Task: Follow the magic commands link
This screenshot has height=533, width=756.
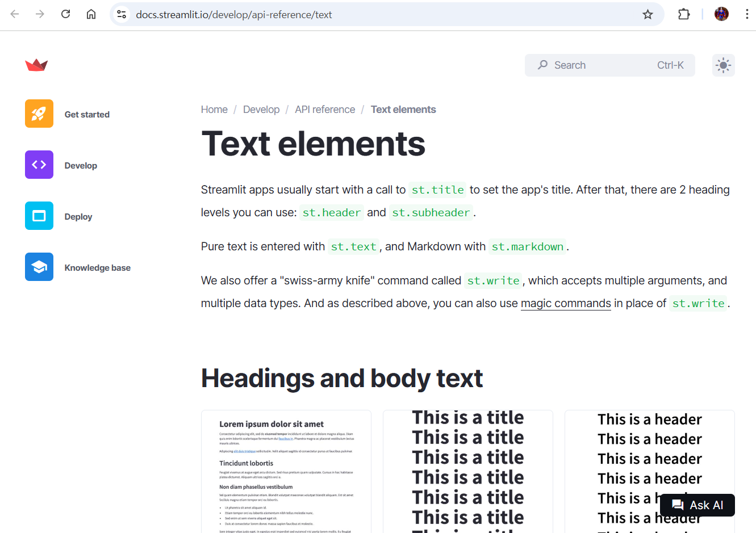Action: (x=566, y=303)
